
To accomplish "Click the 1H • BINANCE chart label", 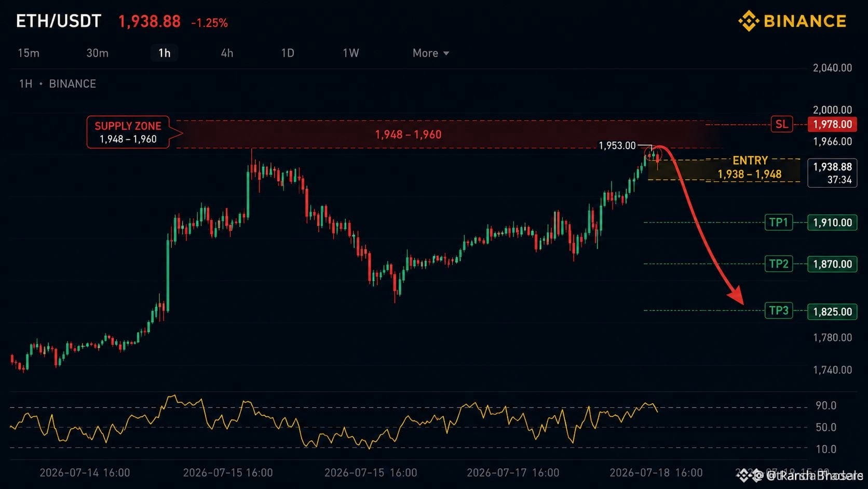I will tap(58, 84).
